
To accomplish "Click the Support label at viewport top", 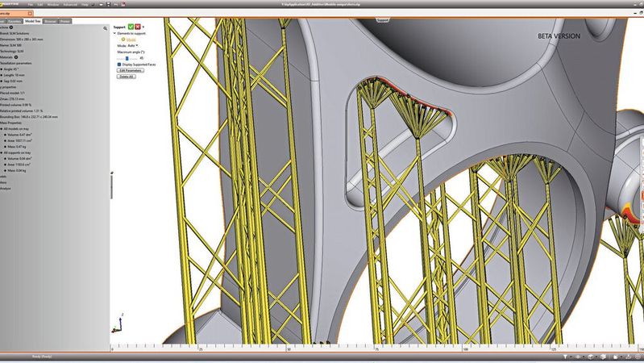I will click(382, 19).
